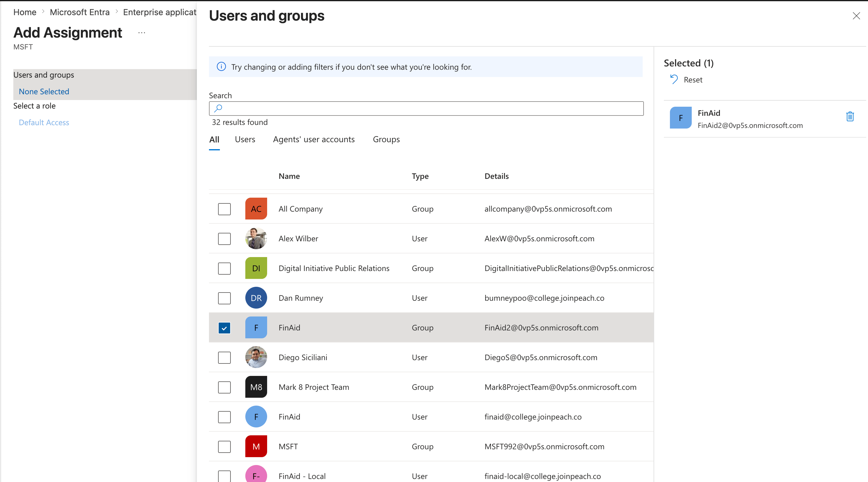Click Alex Wilber's profile photo
The width and height of the screenshot is (868, 482).
256,239
